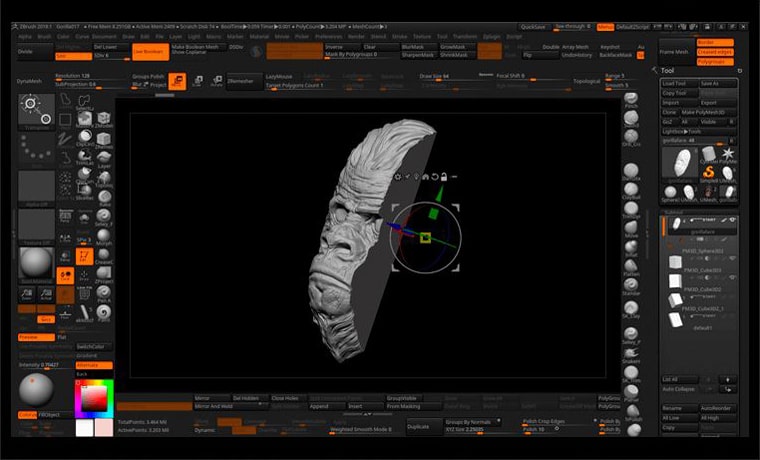
Task: Collapse the Tool palette header
Action: click(x=667, y=71)
